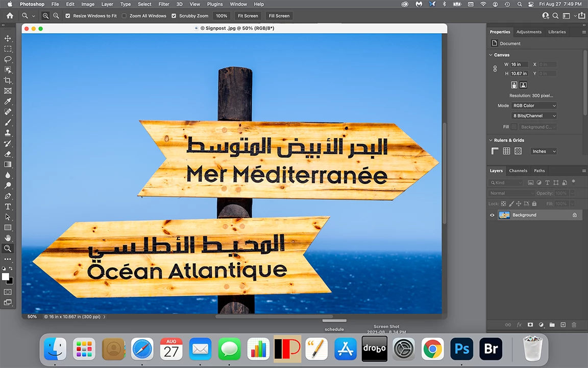This screenshot has width=588, height=368.
Task: Select the Rectangular Marquee tool
Action: tap(8, 49)
